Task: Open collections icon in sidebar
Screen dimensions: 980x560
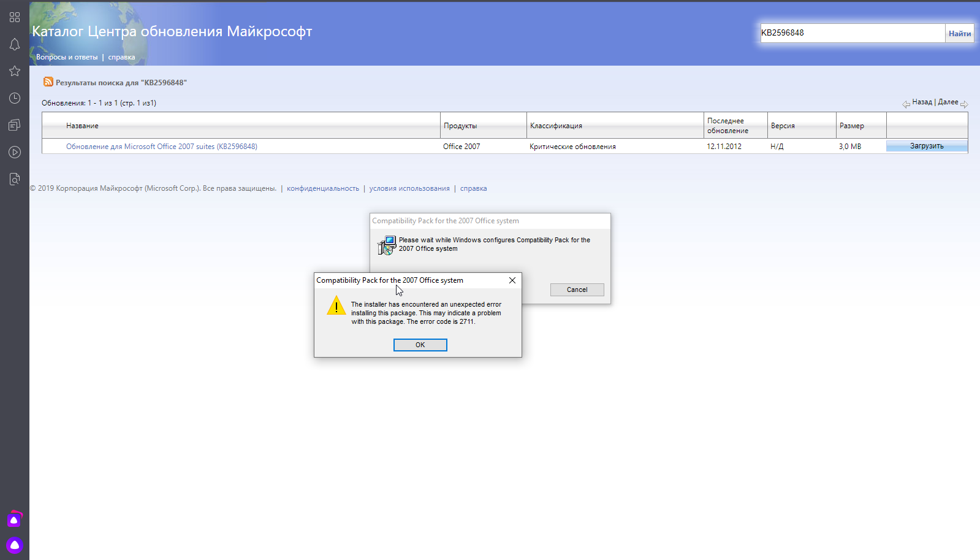Action: pos(15,125)
